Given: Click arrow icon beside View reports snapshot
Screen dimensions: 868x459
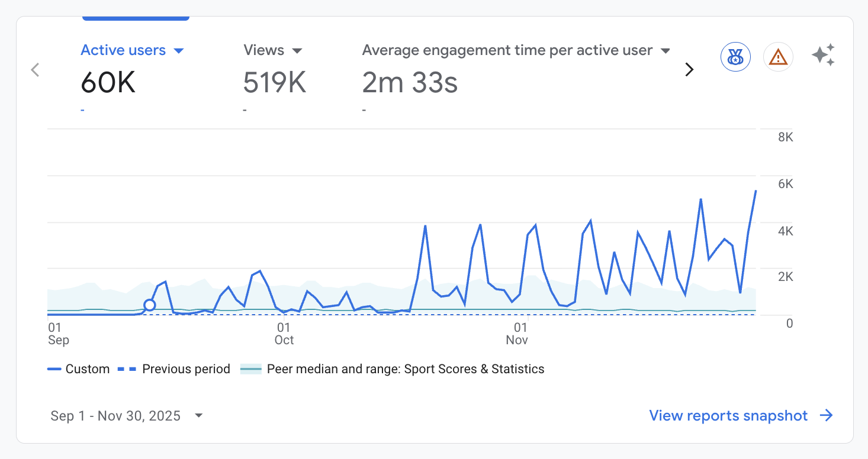Looking at the screenshot, I should [x=826, y=415].
